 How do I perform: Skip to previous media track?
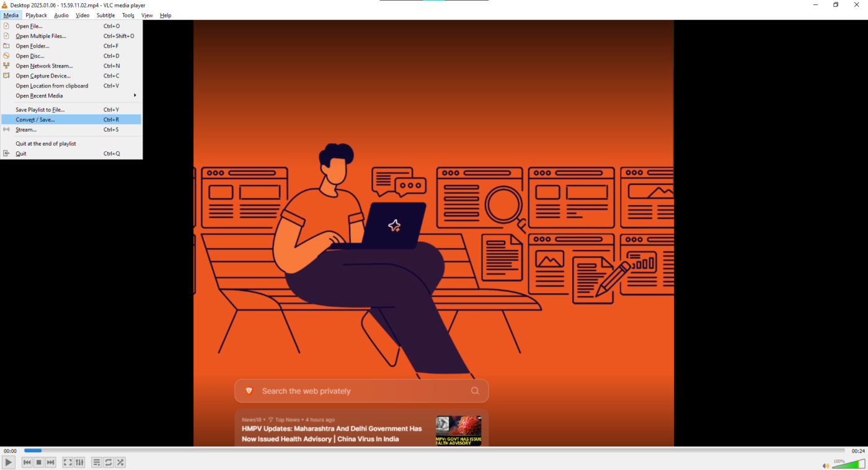27,463
